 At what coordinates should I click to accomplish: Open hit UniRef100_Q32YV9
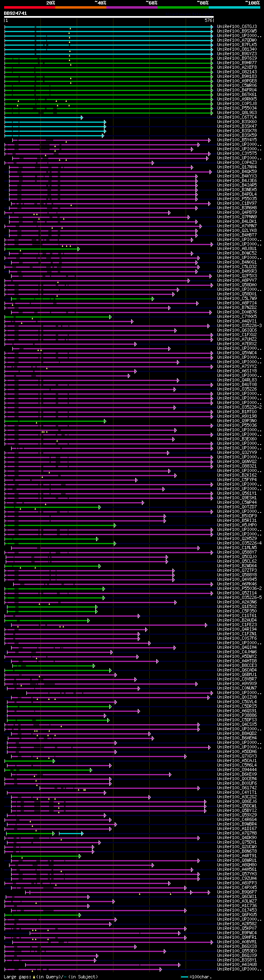click(x=237, y=453)
